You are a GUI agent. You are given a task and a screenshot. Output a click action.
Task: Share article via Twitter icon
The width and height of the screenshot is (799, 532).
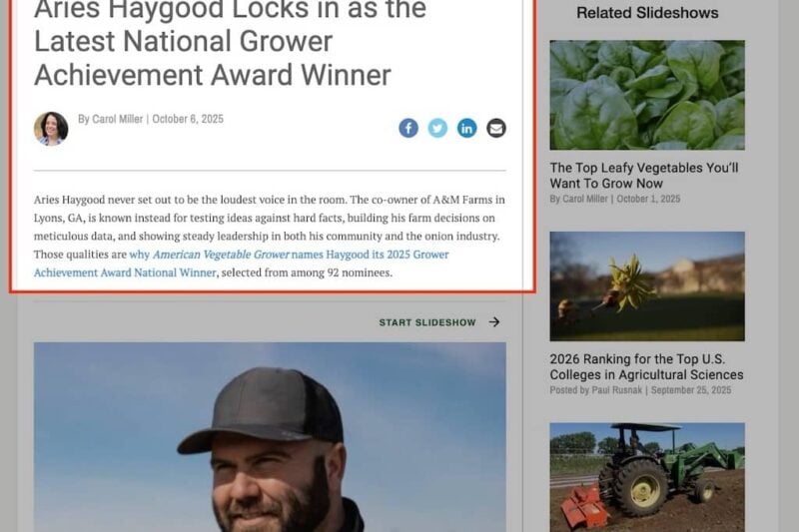[x=437, y=128]
